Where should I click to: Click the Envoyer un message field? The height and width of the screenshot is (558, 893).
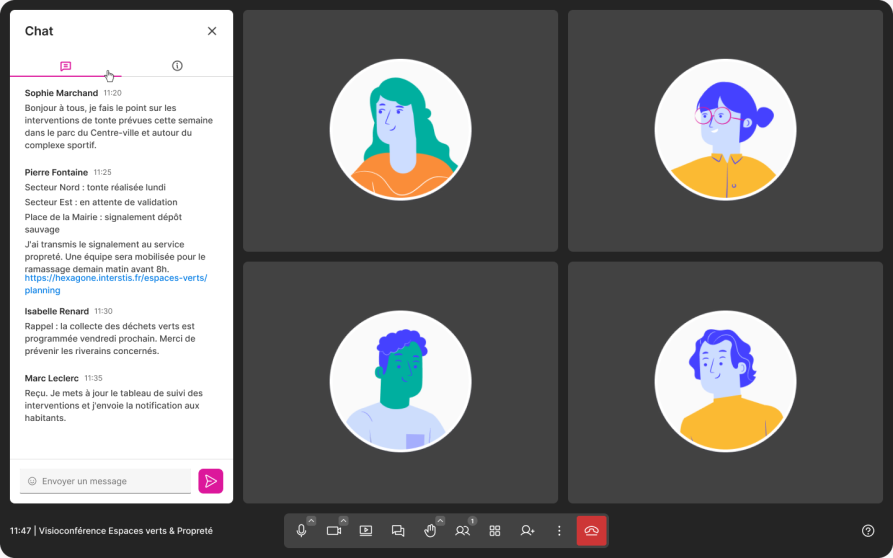tap(105, 481)
